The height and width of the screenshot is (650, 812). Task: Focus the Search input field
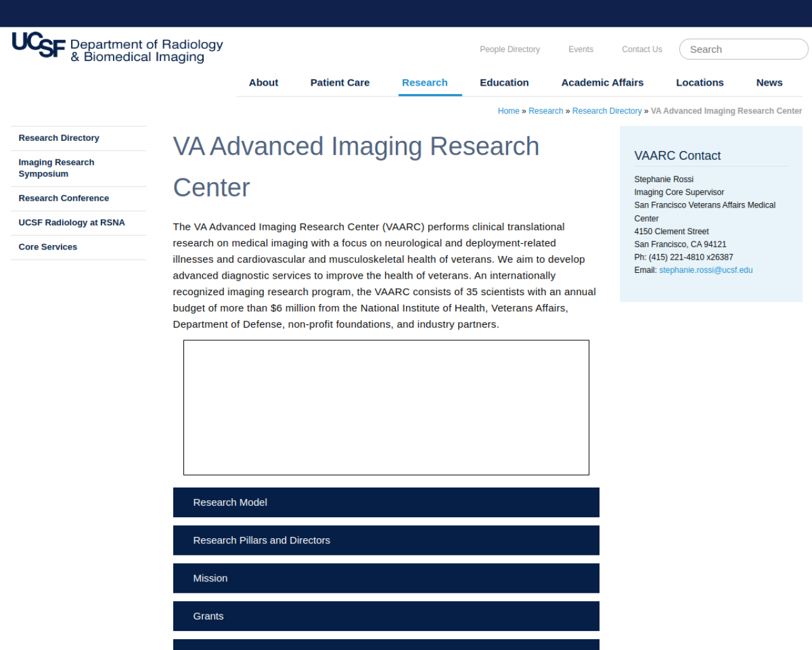(743, 50)
